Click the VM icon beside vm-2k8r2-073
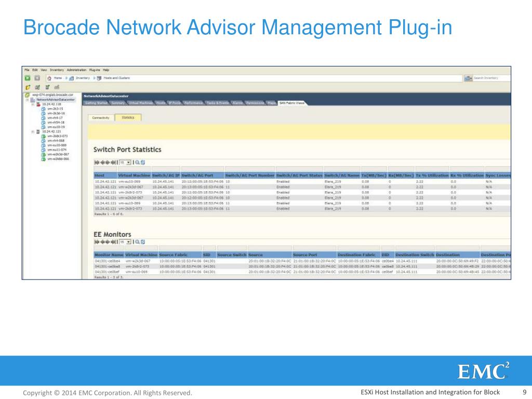This screenshot has height=399, width=532. [x=43, y=136]
